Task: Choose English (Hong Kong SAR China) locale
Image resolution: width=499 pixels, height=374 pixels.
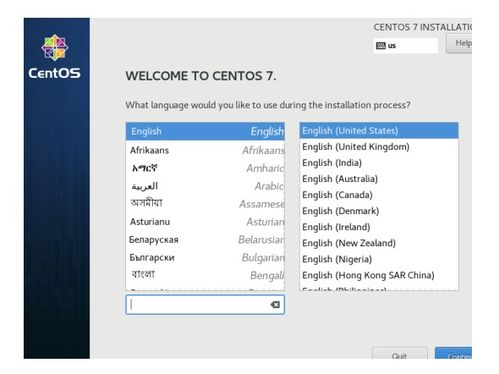Action: pos(379,275)
